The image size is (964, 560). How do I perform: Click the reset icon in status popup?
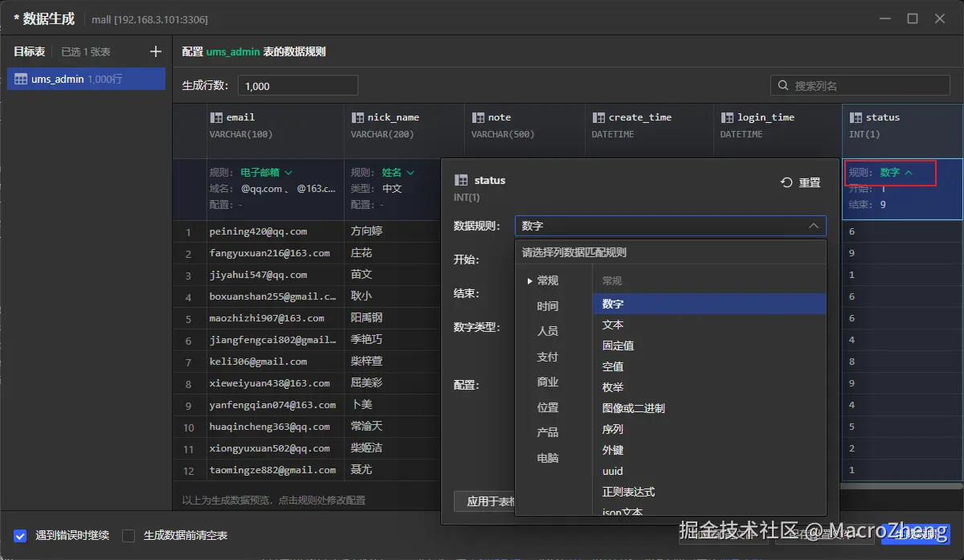(787, 183)
